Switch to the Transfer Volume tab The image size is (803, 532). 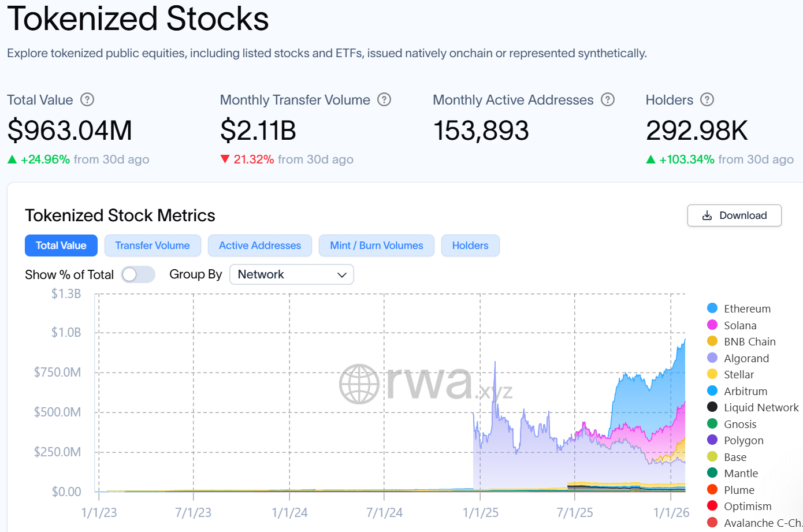tap(153, 245)
